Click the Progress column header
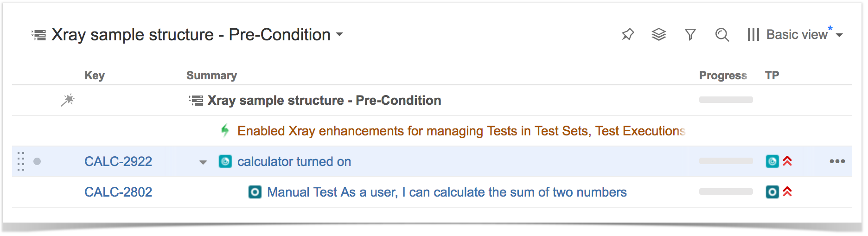 [x=723, y=76]
